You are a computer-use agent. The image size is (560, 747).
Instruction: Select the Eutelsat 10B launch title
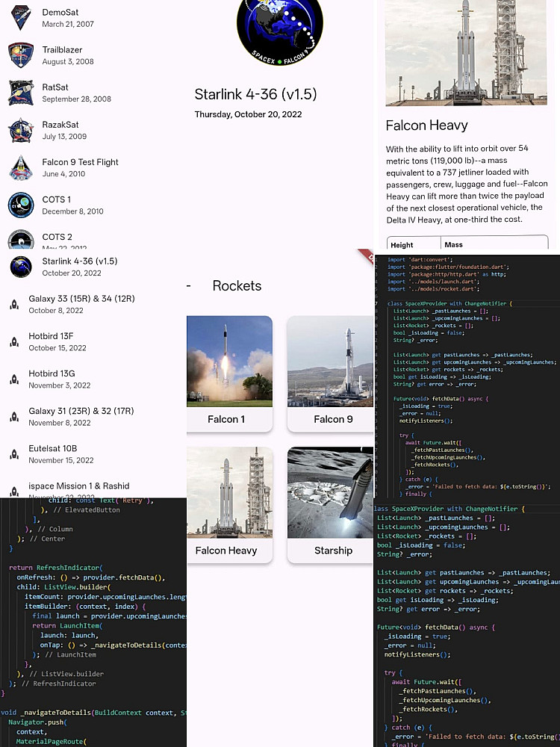52,448
